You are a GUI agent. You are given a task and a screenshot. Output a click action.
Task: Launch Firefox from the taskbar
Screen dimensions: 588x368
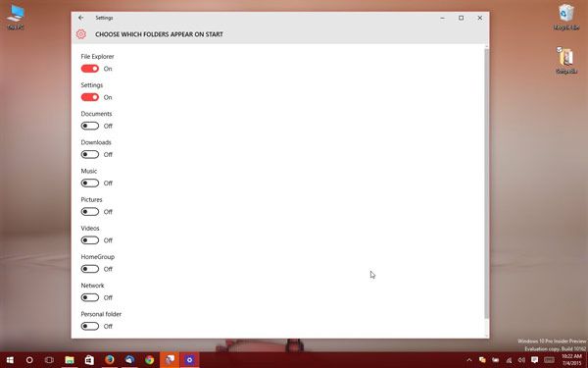coord(110,360)
